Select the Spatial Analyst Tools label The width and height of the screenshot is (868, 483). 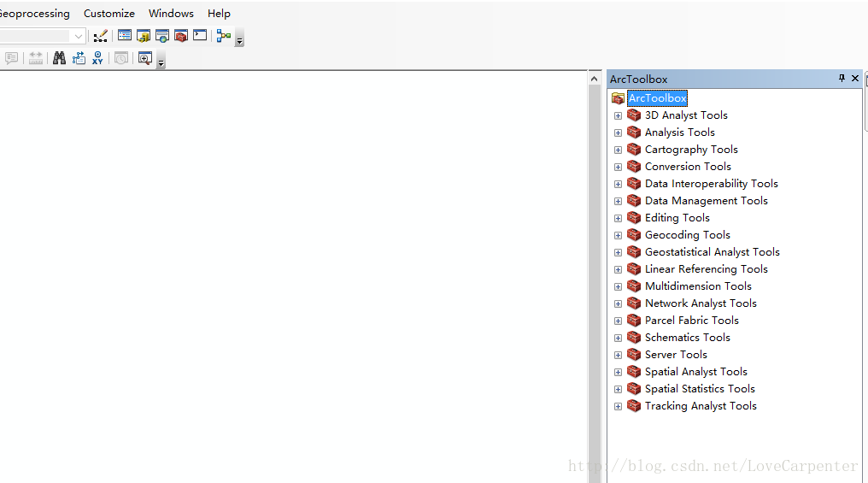pyautogui.click(x=695, y=372)
